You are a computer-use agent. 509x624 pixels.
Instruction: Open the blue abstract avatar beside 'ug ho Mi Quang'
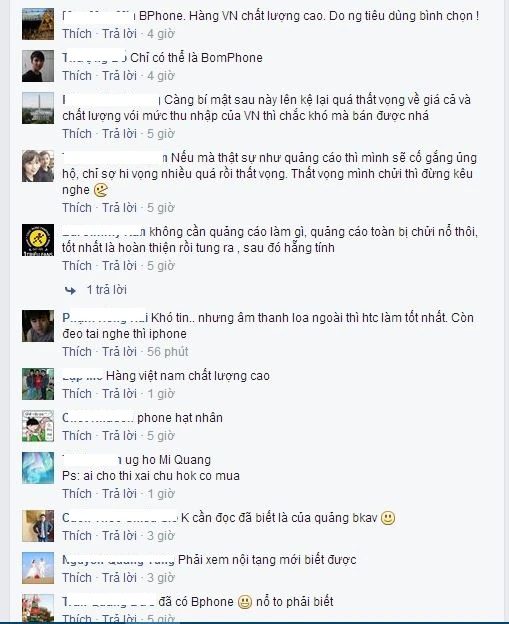(x=38, y=468)
